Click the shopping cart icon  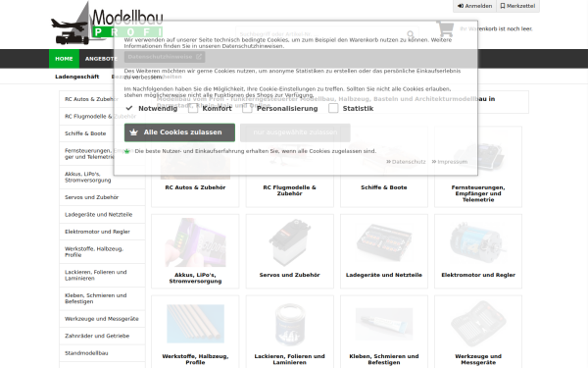445,28
